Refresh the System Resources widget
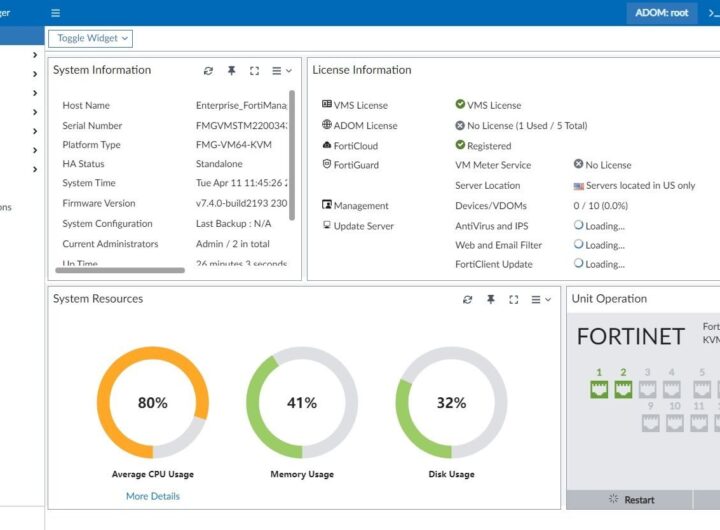The image size is (720, 530). click(x=467, y=299)
